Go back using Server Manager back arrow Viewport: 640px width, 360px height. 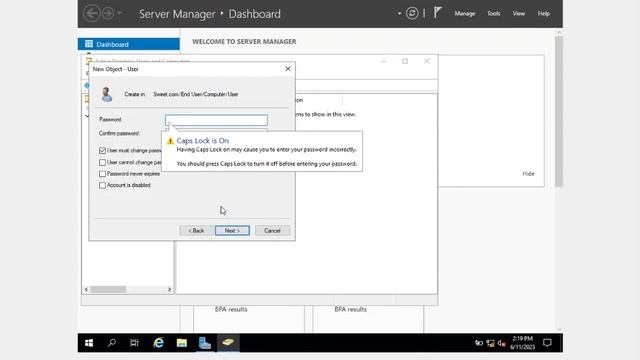pos(91,13)
